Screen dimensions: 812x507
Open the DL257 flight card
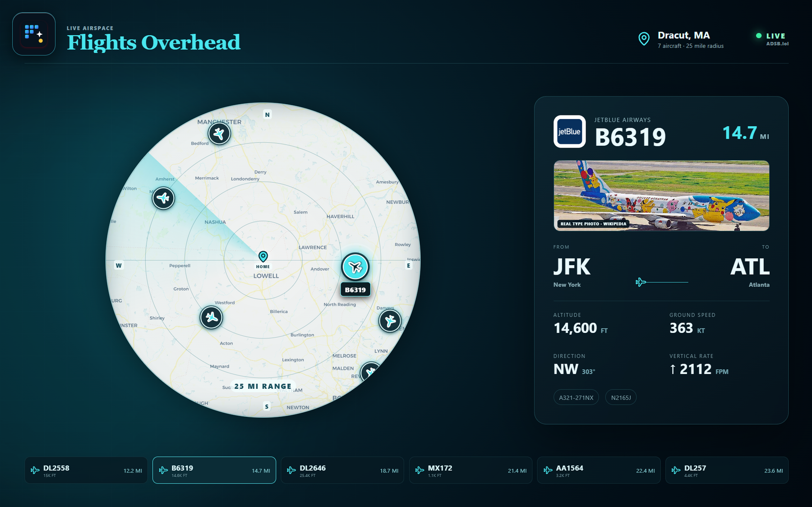pyautogui.click(x=727, y=470)
